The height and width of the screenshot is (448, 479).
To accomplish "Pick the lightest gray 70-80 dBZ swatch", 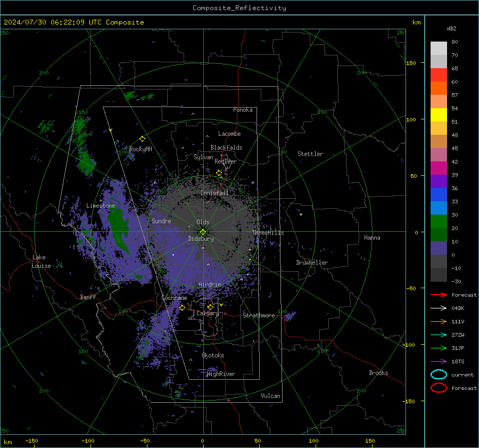I will coord(439,48).
